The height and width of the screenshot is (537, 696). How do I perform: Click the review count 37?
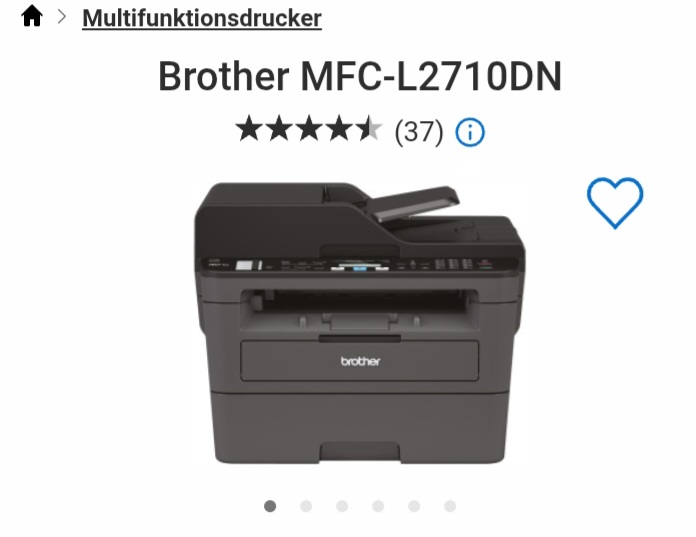[419, 132]
